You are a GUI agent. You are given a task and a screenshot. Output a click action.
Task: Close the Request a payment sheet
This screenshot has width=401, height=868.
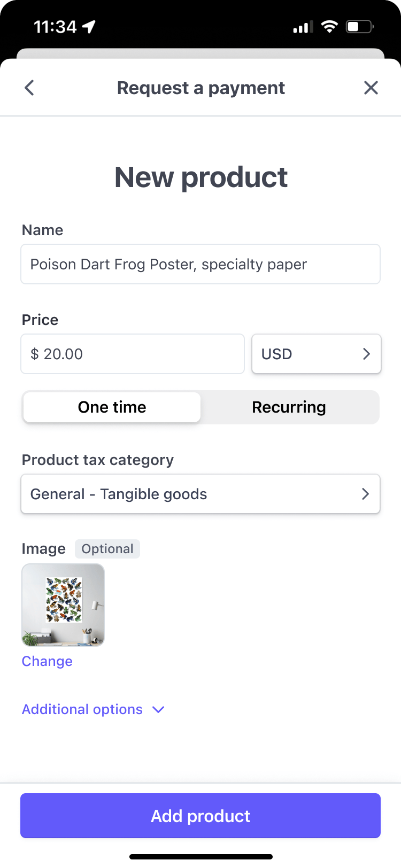[x=371, y=88]
